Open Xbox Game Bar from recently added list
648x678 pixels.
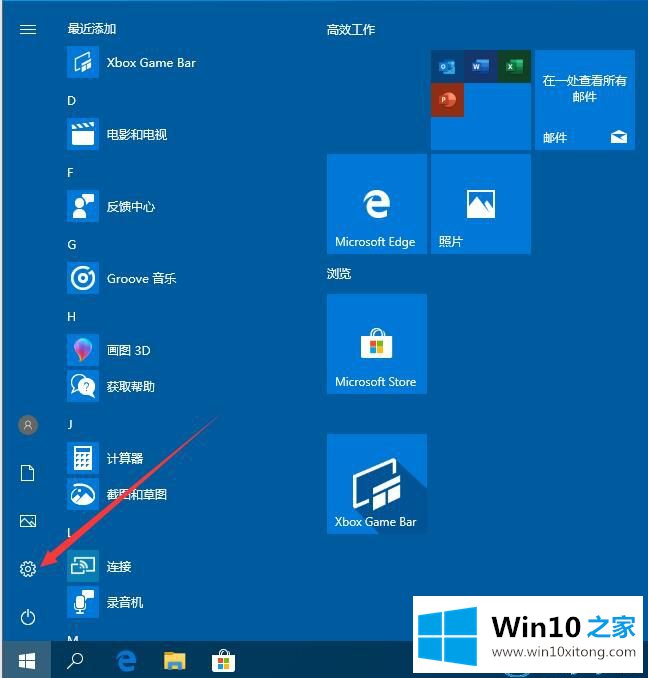point(131,63)
